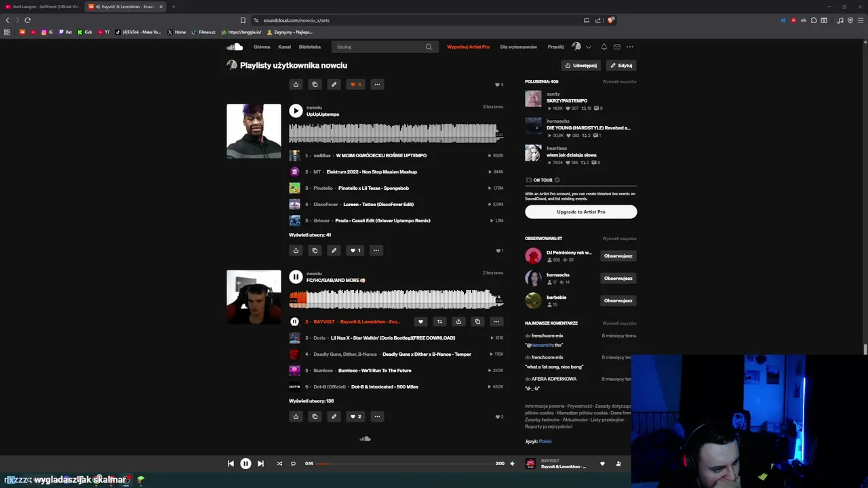
Task: Share the FC/HC/GAB/AND MORE playlist
Action: 296,416
